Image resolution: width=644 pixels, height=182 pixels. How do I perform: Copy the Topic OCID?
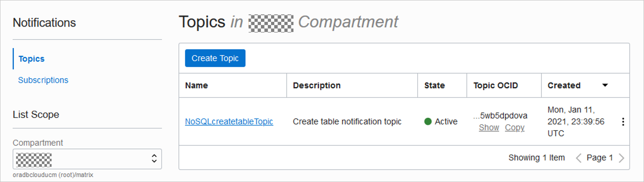pos(515,128)
